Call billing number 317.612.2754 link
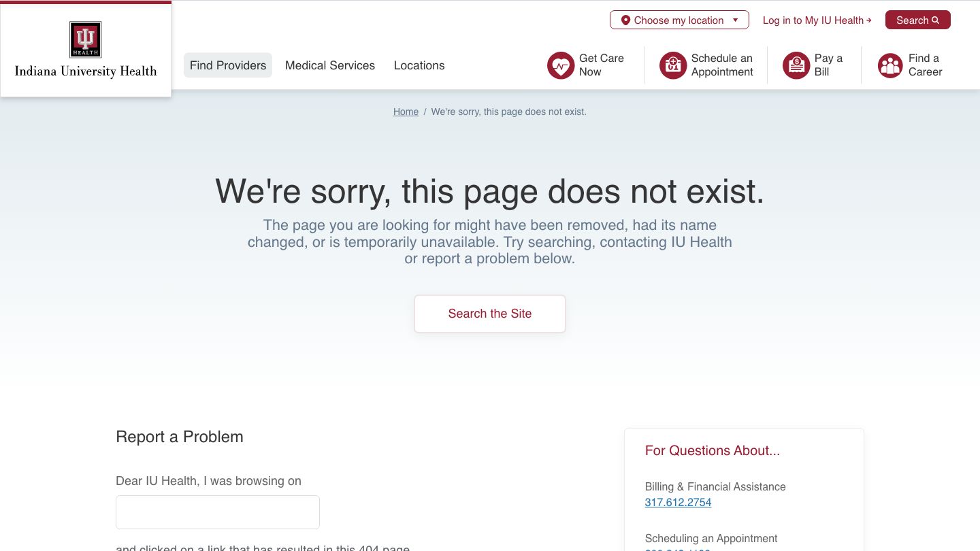 [x=678, y=503]
